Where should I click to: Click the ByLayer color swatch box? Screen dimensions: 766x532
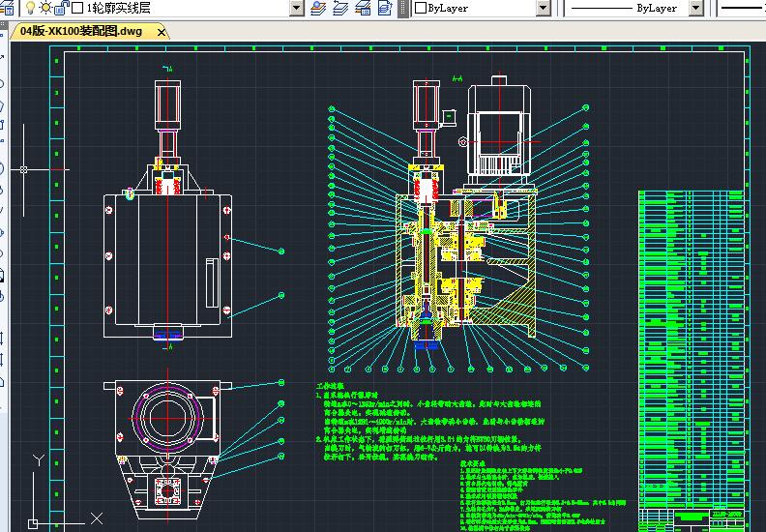point(421,8)
